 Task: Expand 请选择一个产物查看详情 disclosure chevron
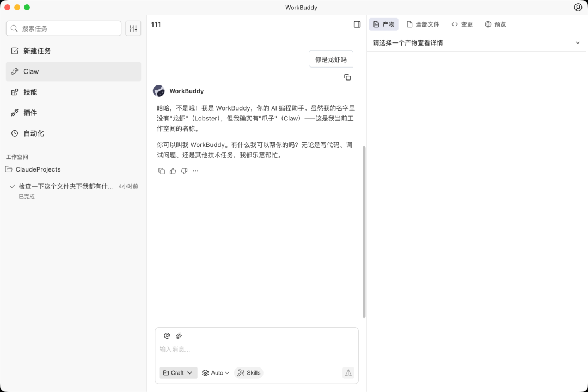tap(578, 42)
